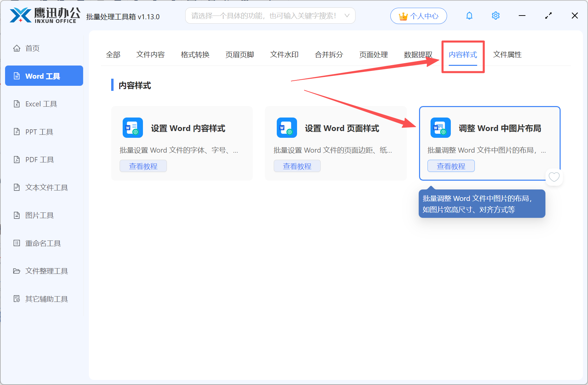Open the settings gear icon
This screenshot has height=385, width=588.
pyautogui.click(x=495, y=16)
